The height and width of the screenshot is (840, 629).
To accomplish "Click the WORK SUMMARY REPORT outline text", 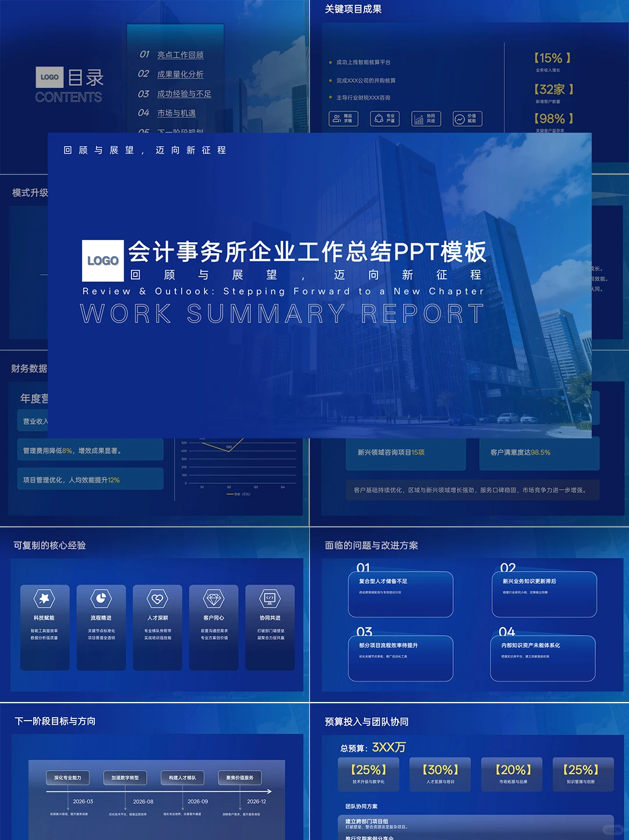I will tap(282, 314).
